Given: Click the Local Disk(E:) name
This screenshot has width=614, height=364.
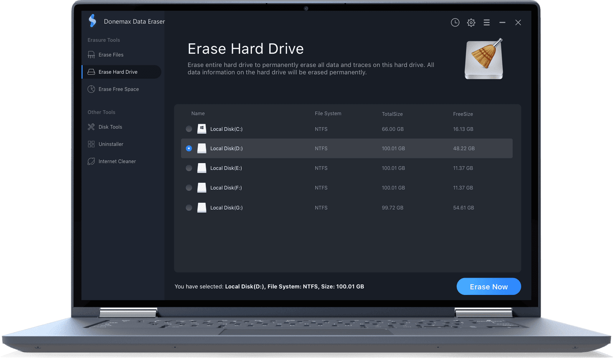Looking at the screenshot, I should click(226, 168).
